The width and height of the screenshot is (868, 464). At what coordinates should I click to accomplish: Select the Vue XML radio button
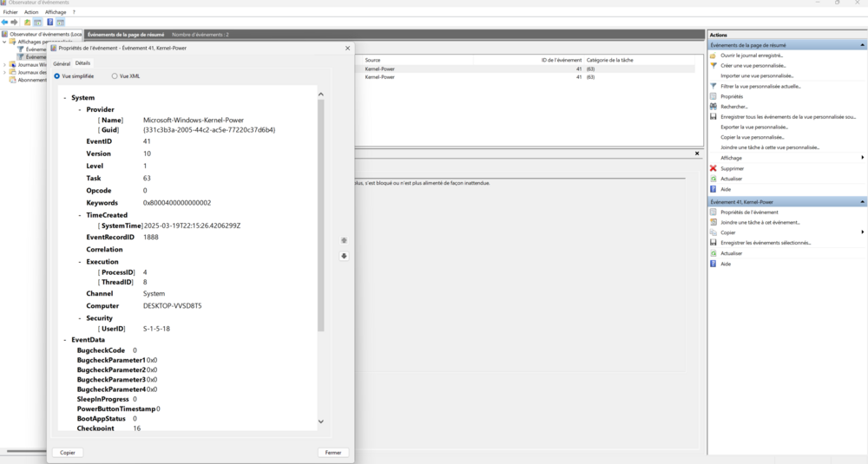tap(115, 76)
